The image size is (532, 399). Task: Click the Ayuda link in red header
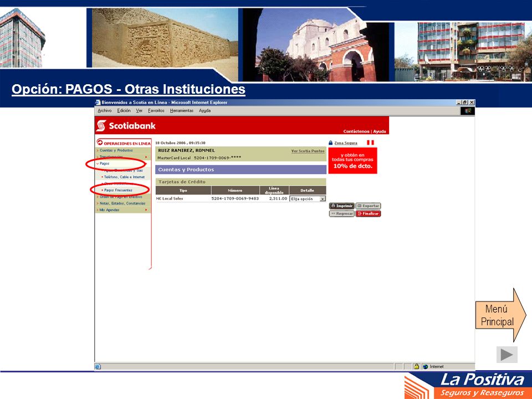tap(379, 131)
